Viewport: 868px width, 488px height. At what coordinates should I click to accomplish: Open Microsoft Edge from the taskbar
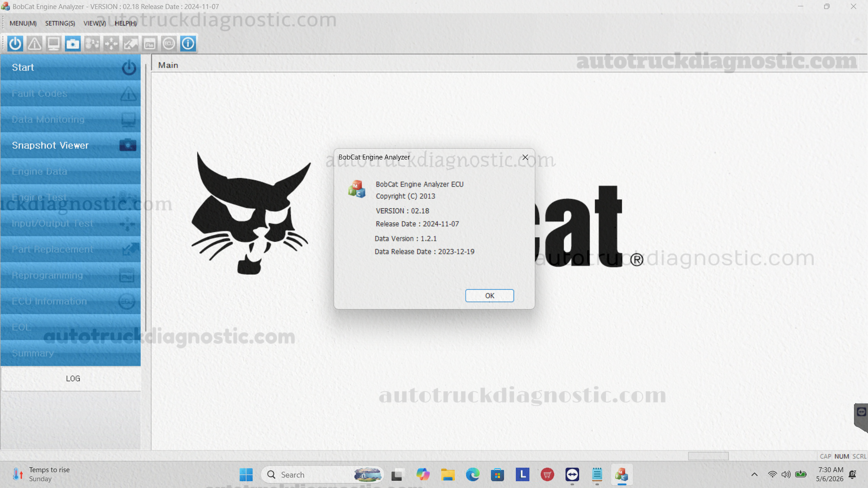click(472, 474)
